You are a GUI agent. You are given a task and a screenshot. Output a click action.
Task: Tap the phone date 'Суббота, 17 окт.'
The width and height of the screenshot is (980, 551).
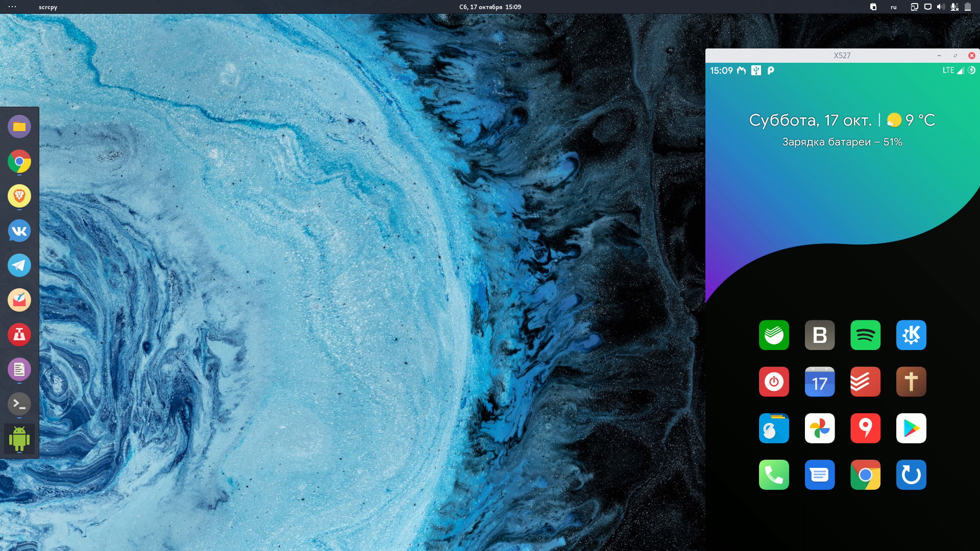click(x=811, y=120)
